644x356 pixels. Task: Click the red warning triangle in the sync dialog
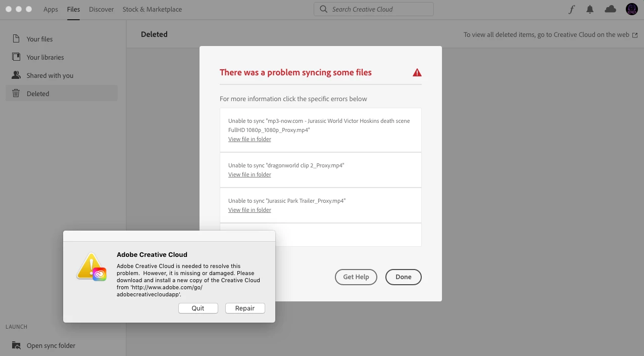(x=417, y=73)
